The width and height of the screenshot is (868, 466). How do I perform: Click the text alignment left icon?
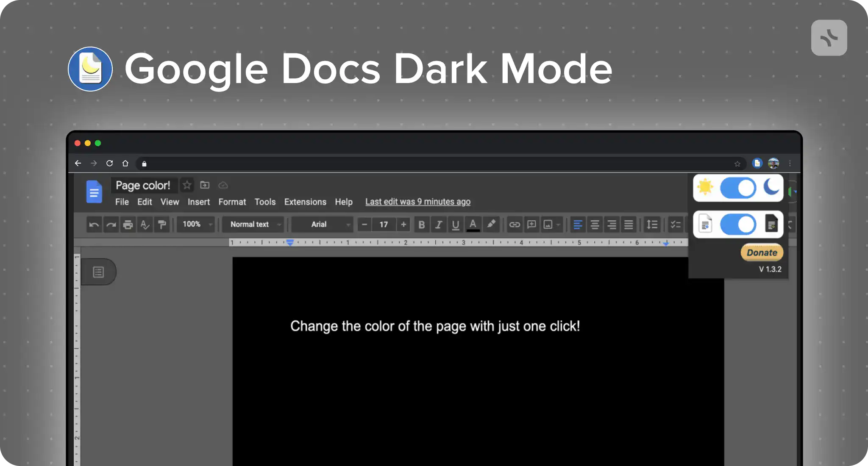[577, 224]
